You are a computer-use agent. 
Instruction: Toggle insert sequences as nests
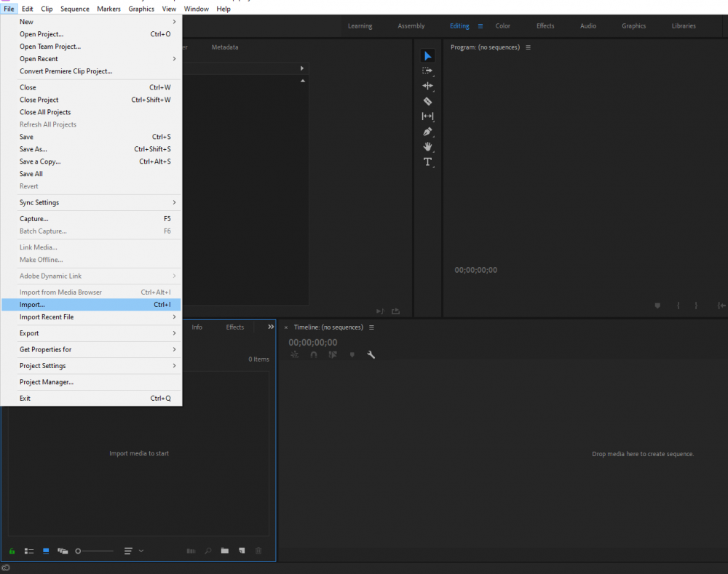click(x=294, y=355)
